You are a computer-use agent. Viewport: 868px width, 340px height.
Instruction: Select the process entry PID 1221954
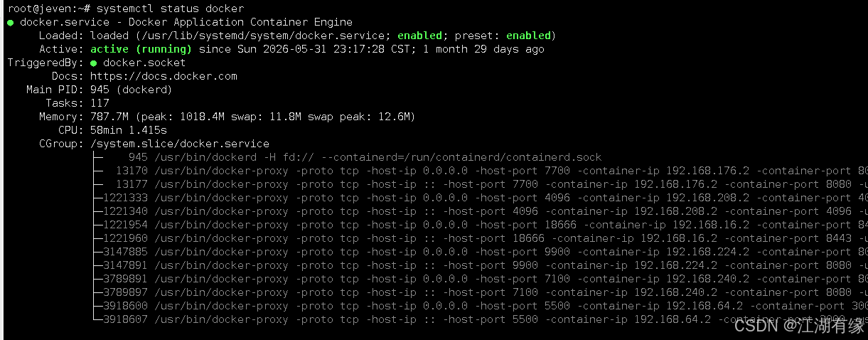coord(480,225)
